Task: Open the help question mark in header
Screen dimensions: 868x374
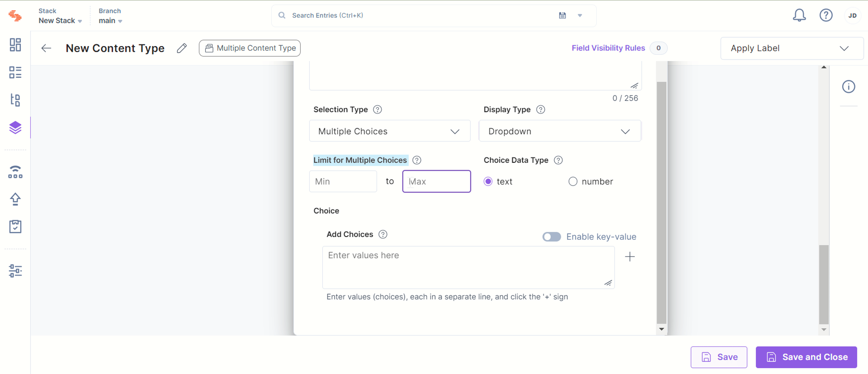Action: coord(826,16)
